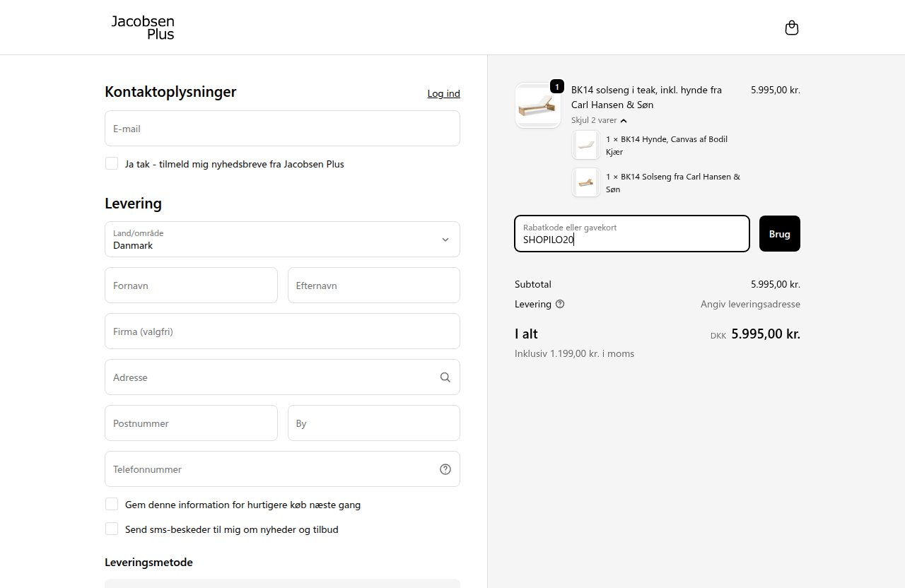905x588 pixels.
Task: Click the Log ind link
Action: 444,93
